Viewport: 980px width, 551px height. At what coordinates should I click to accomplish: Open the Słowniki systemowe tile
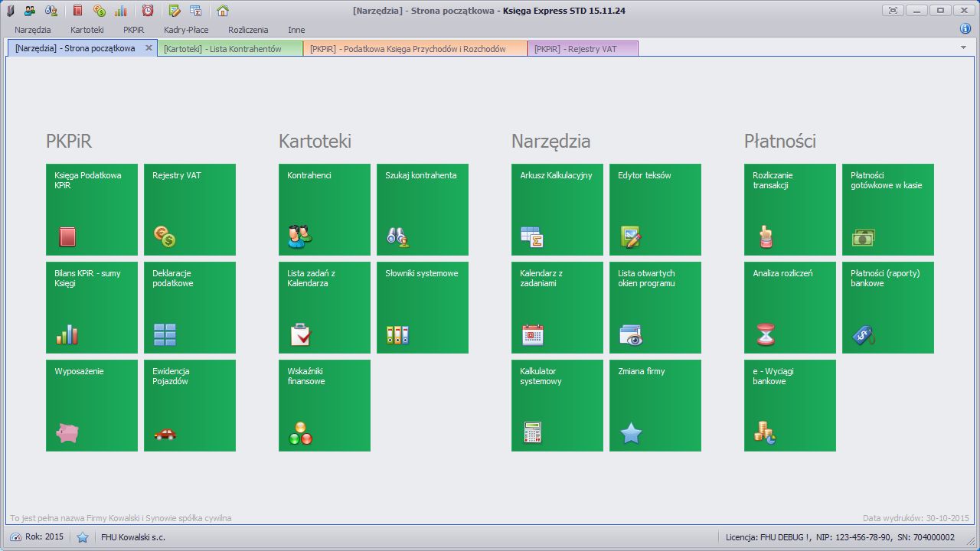pyautogui.click(x=423, y=308)
